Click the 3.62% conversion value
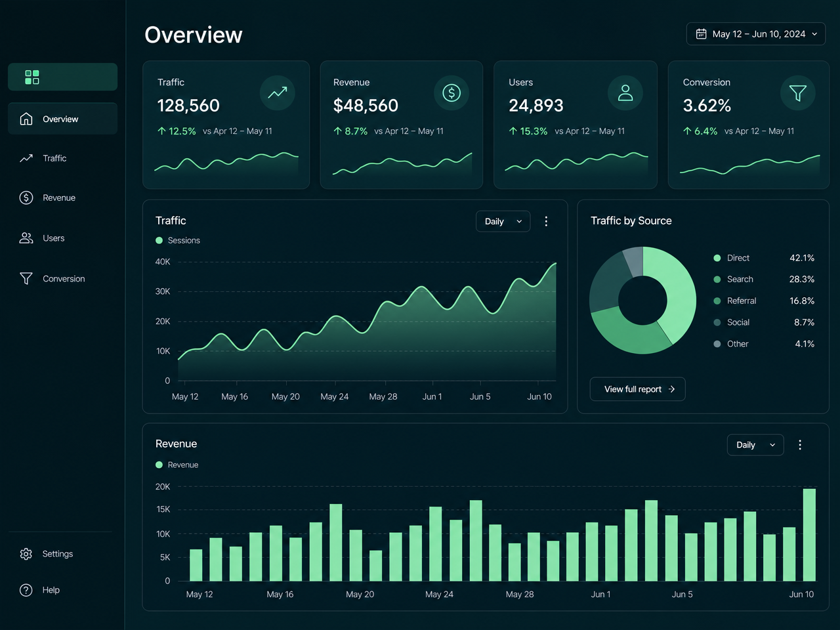The height and width of the screenshot is (630, 840). click(x=707, y=106)
